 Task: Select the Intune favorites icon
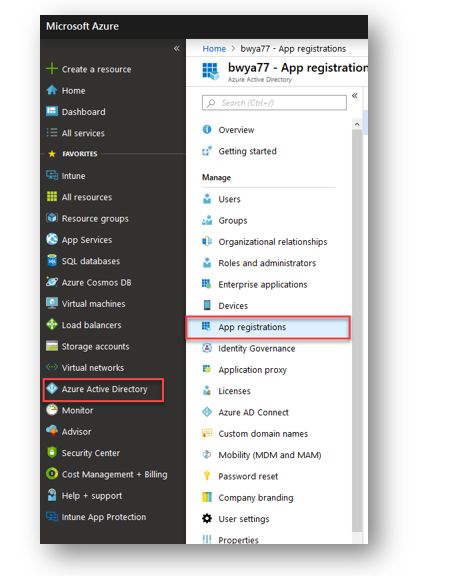click(52, 175)
